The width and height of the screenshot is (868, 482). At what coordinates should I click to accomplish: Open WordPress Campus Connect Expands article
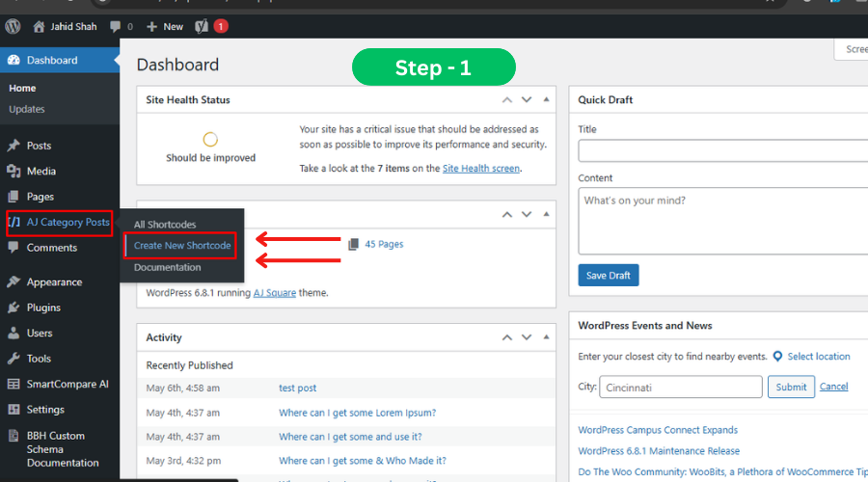(658, 430)
